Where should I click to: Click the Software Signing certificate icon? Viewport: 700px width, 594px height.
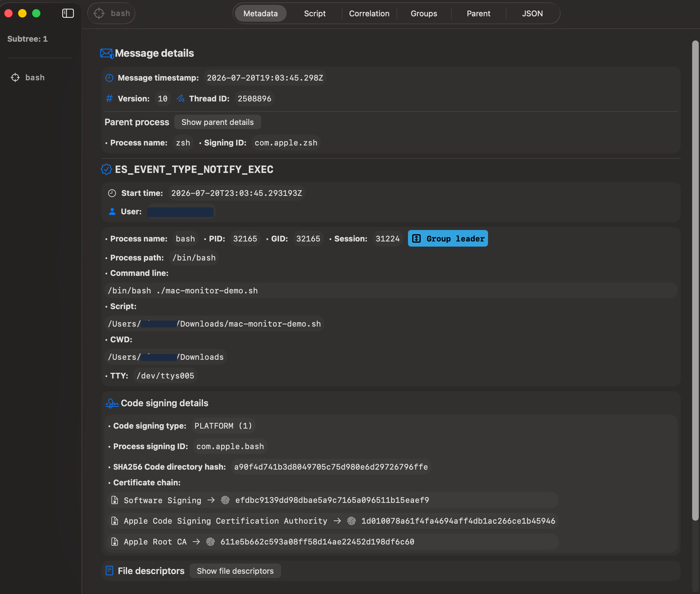point(114,500)
